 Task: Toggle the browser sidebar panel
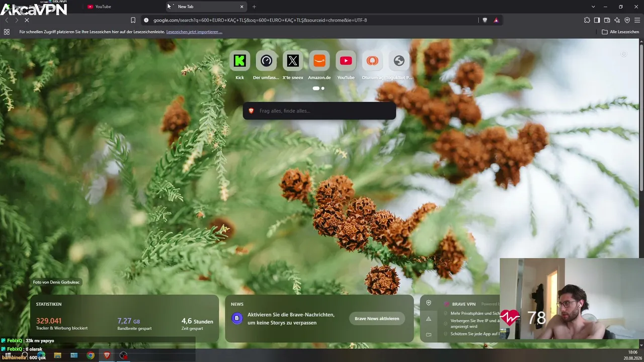(597, 20)
